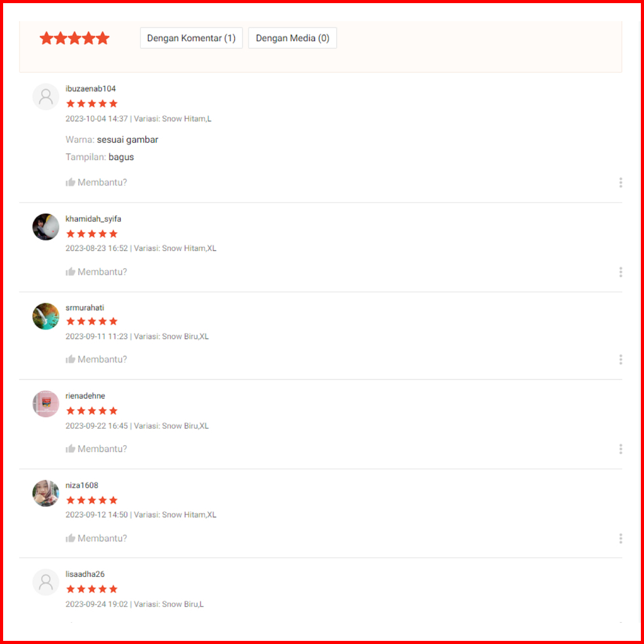This screenshot has width=644, height=644.
Task: Open username link ibuzaenab104
Action: coord(91,88)
